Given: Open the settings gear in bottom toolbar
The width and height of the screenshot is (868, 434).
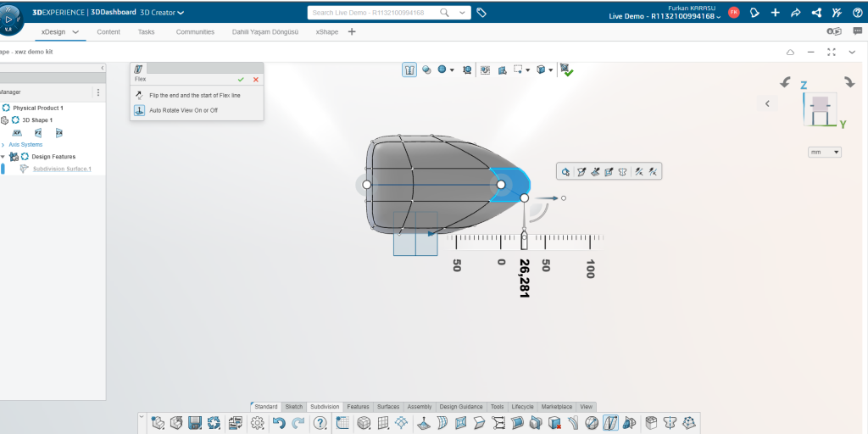Looking at the screenshot, I should (x=257, y=422).
